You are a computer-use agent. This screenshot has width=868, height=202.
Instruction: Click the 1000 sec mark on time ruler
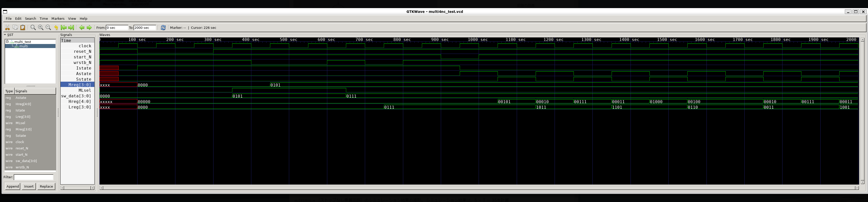pyautogui.click(x=477, y=39)
